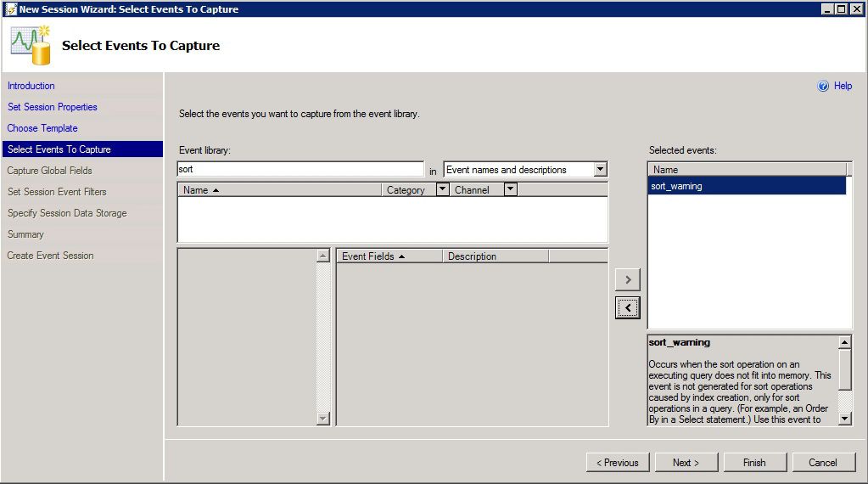Close the wizard window
Viewport: 868px width, 484px height.
pyautogui.click(x=856, y=8)
